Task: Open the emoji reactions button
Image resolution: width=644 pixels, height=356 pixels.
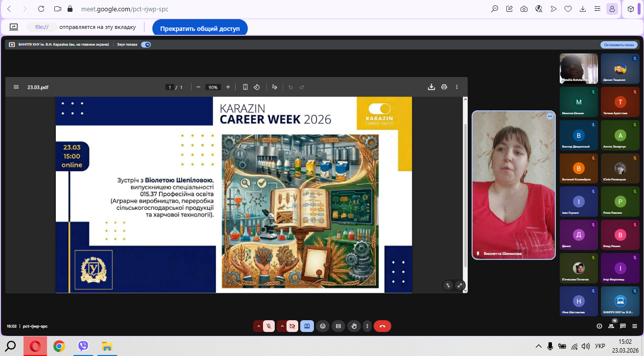Action: [x=322, y=326]
